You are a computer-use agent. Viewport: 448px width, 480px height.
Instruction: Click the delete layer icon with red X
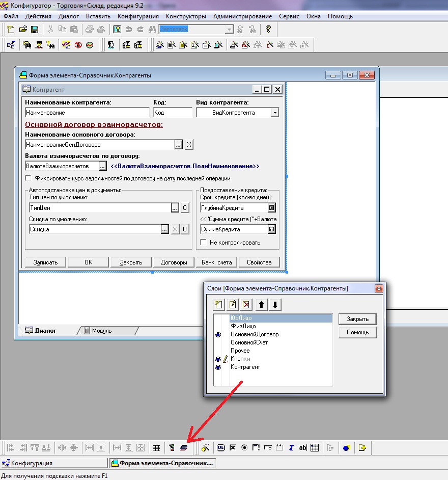pos(246,305)
